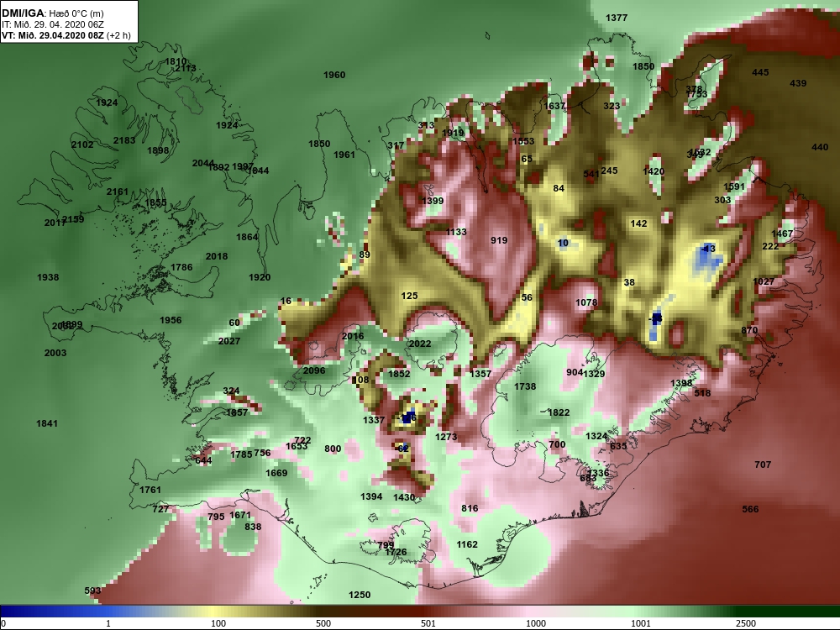
Task: Select the map value '445'
Action: pyautogui.click(x=760, y=72)
